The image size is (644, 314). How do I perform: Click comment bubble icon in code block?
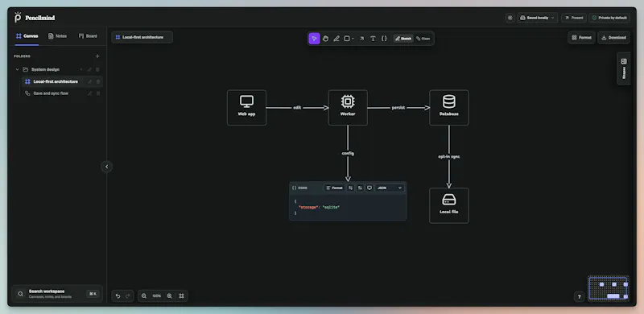click(x=369, y=188)
